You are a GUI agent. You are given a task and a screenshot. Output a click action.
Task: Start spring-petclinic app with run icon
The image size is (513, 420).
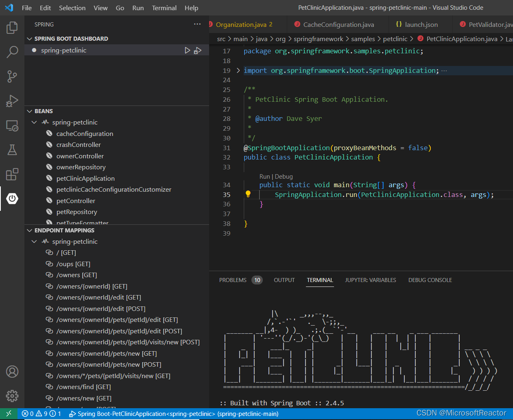tap(187, 50)
